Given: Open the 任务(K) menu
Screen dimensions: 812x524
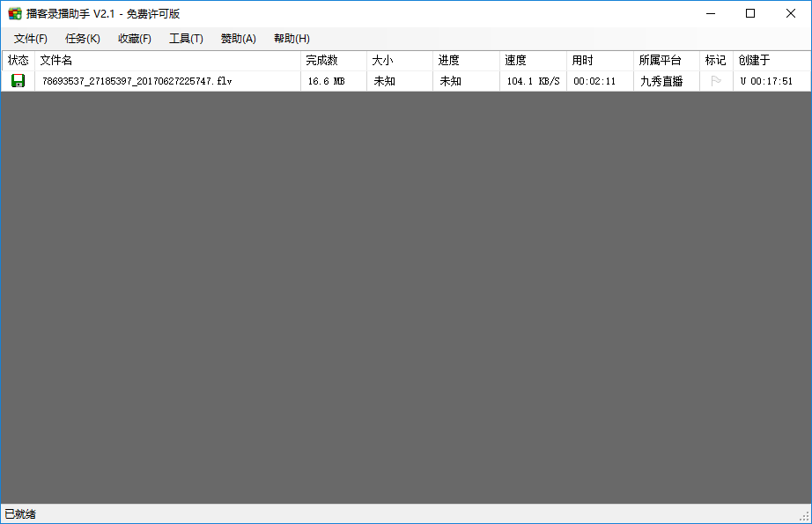Looking at the screenshot, I should point(81,38).
